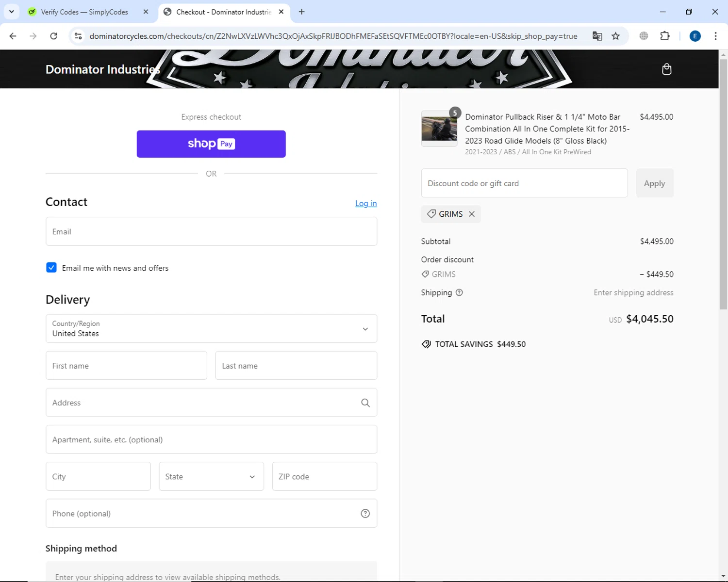
Task: Click the ZIP code field
Action: point(325,476)
